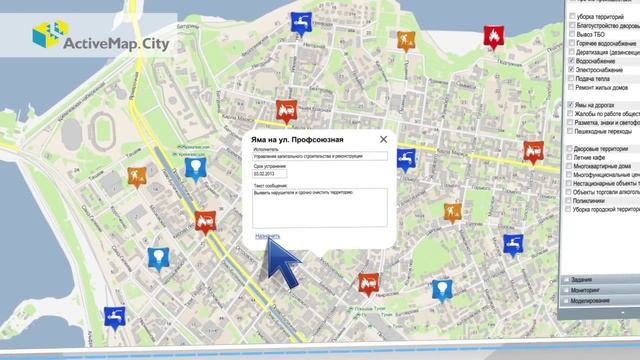Enable the 'Подача тепла' checkbox
The width and height of the screenshot is (640, 360).
click(571, 78)
